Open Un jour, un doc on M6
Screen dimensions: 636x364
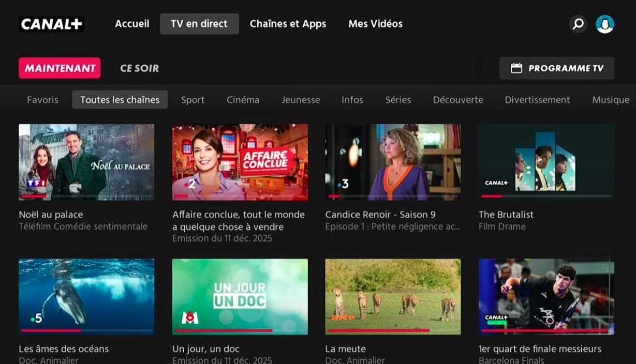(x=240, y=296)
